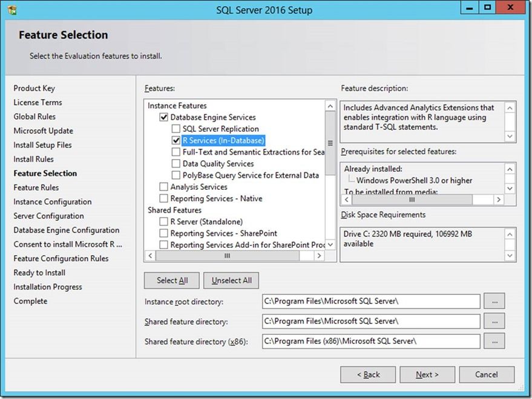Select the Database Engine Services label
This screenshot has height=399, width=532.
point(213,117)
